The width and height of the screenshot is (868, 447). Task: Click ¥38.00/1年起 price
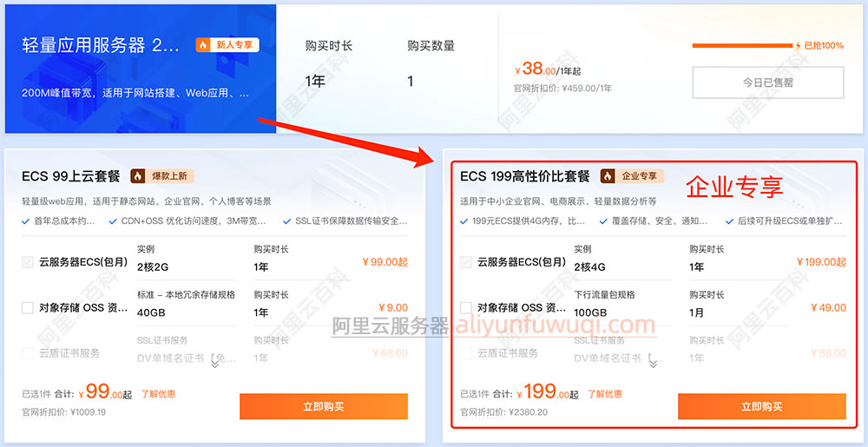point(548,69)
